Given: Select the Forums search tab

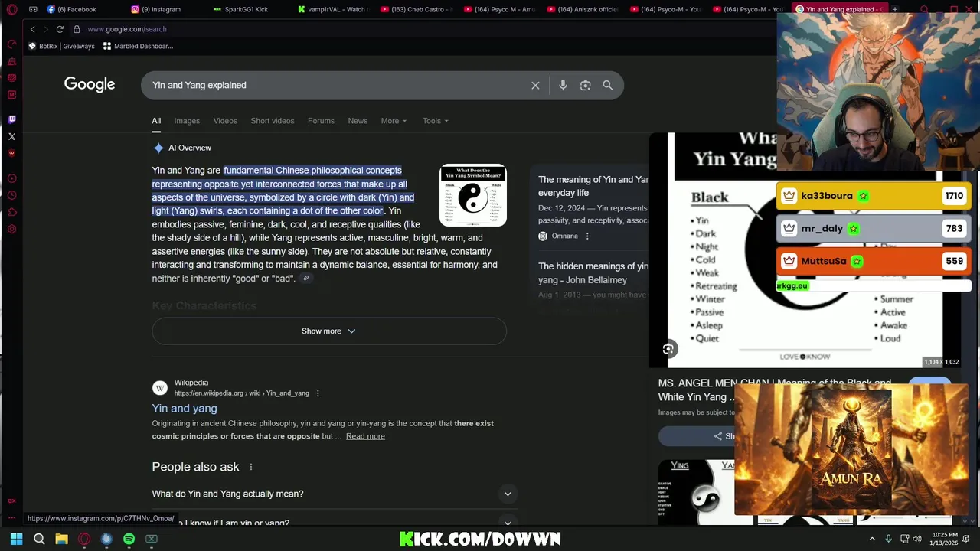Looking at the screenshot, I should pyautogui.click(x=321, y=121).
